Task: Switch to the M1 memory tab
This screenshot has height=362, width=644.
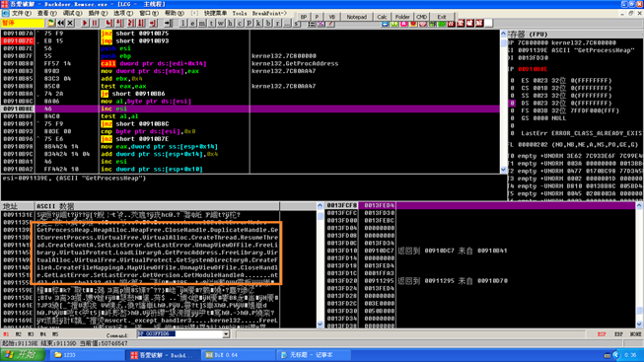Action: 6,334
